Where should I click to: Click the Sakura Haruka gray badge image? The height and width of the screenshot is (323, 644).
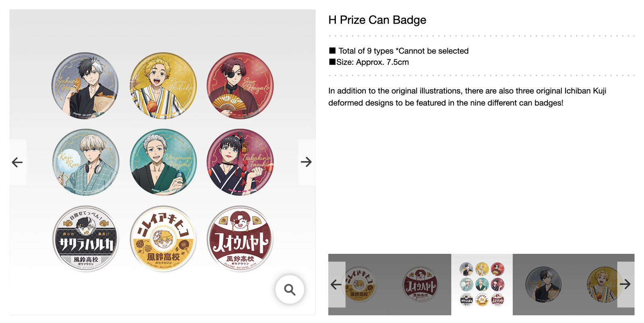tap(85, 86)
